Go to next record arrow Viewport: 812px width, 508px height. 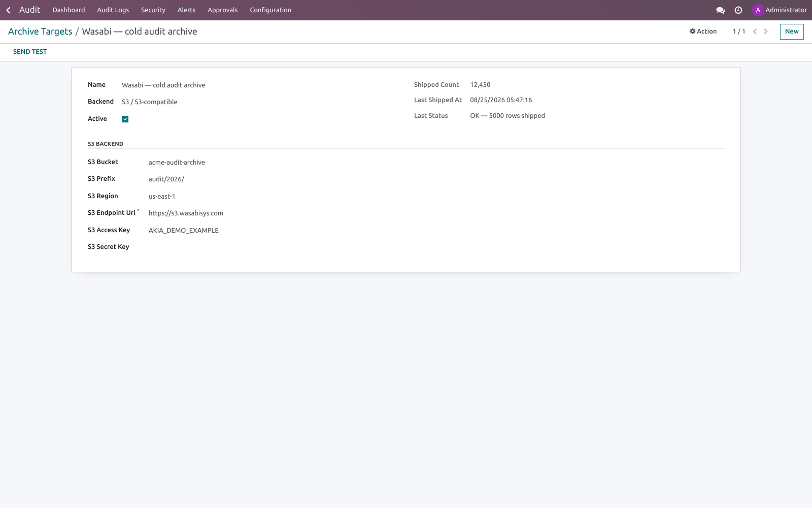[766, 31]
